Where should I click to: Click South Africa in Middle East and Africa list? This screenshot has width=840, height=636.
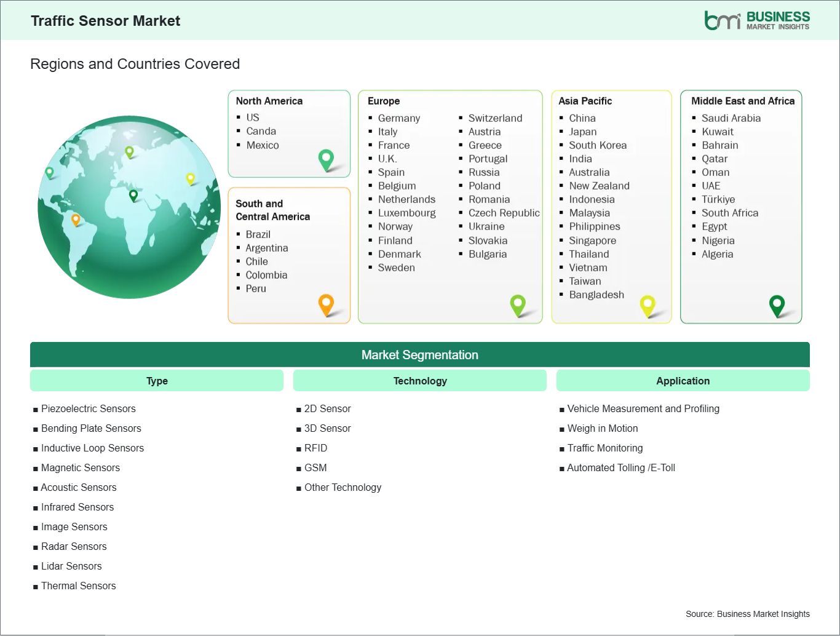pyautogui.click(x=730, y=213)
